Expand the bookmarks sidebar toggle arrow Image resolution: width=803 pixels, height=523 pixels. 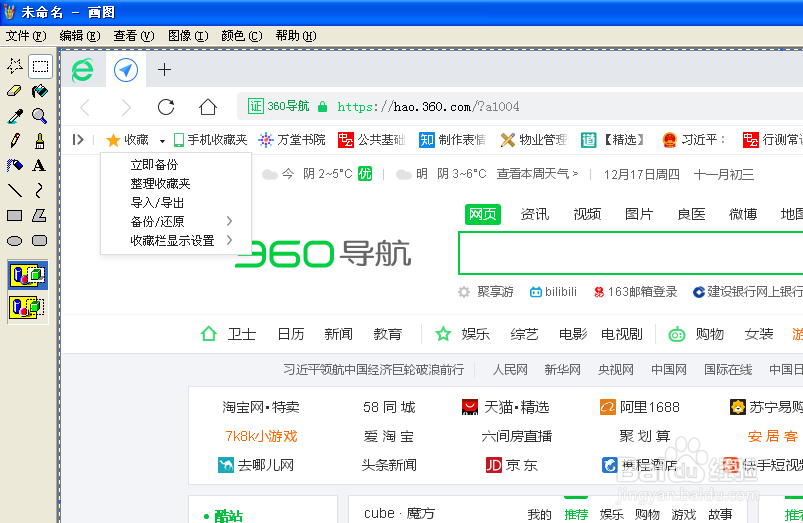78,139
